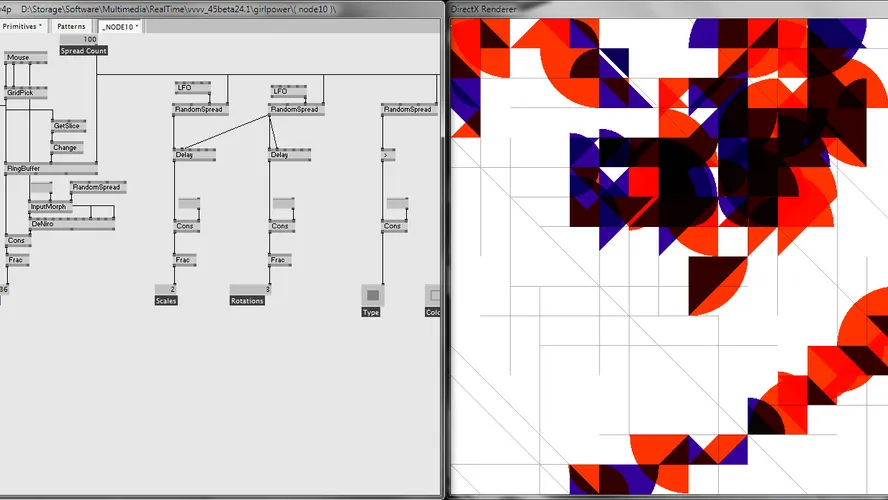
Task: Click the DeNiro node
Action: coord(42,224)
